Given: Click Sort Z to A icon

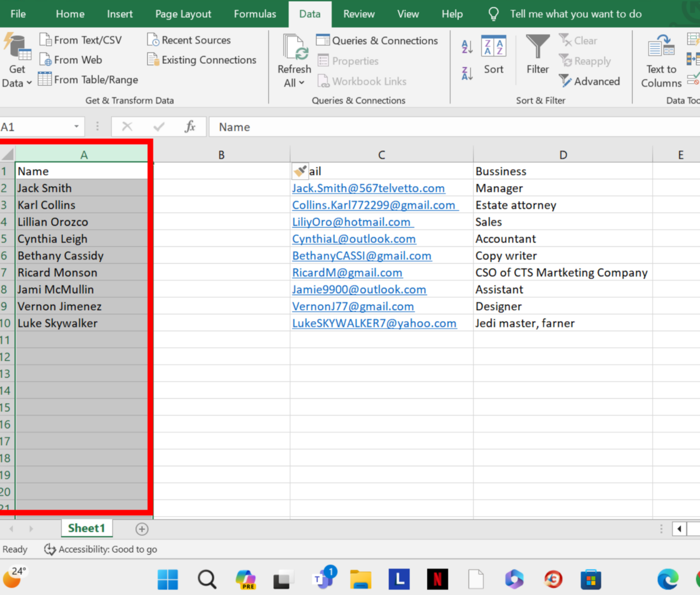Looking at the screenshot, I should pyautogui.click(x=466, y=73).
